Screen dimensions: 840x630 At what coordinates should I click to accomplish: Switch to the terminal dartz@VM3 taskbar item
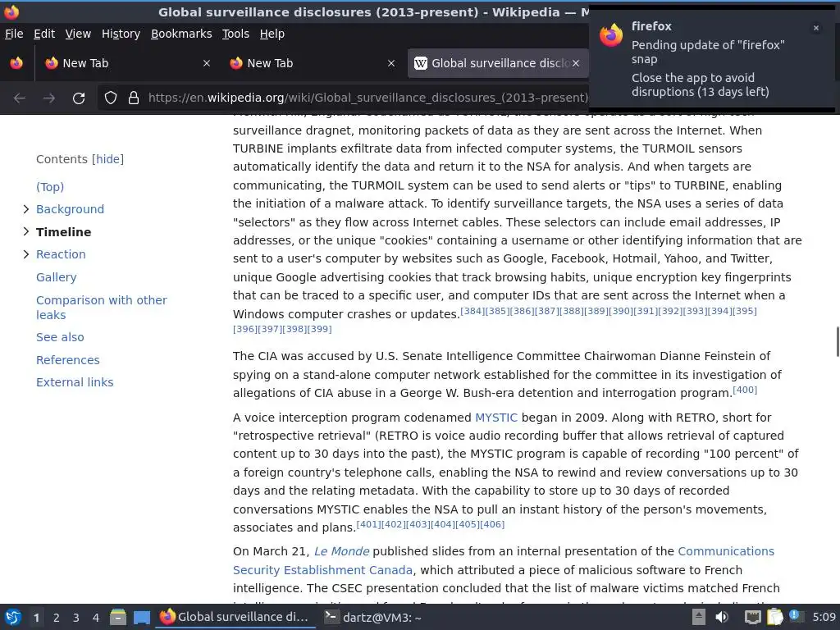click(373, 617)
